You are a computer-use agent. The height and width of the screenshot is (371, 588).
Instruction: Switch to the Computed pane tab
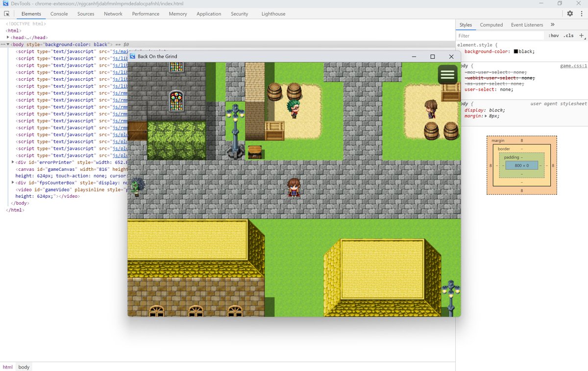point(491,24)
